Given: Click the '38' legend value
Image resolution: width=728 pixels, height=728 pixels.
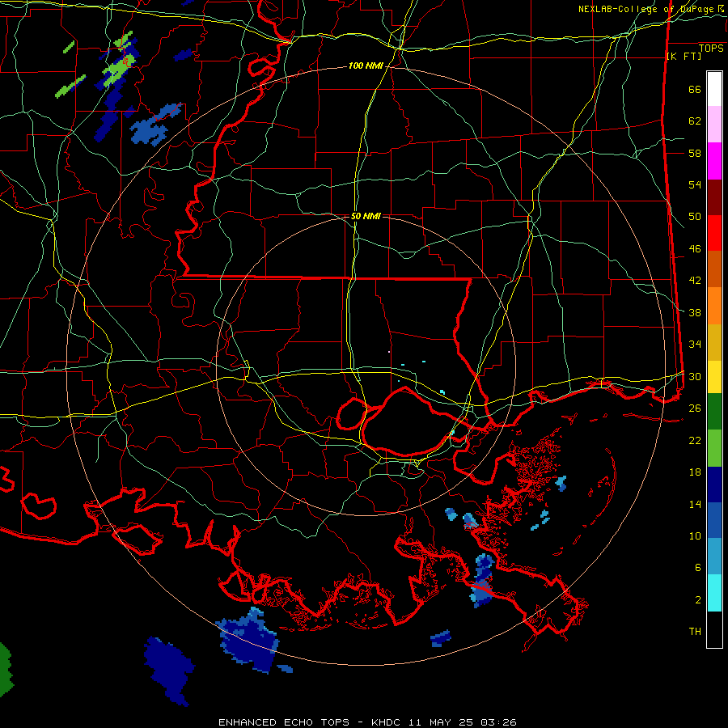Looking at the screenshot, I should [x=695, y=312].
